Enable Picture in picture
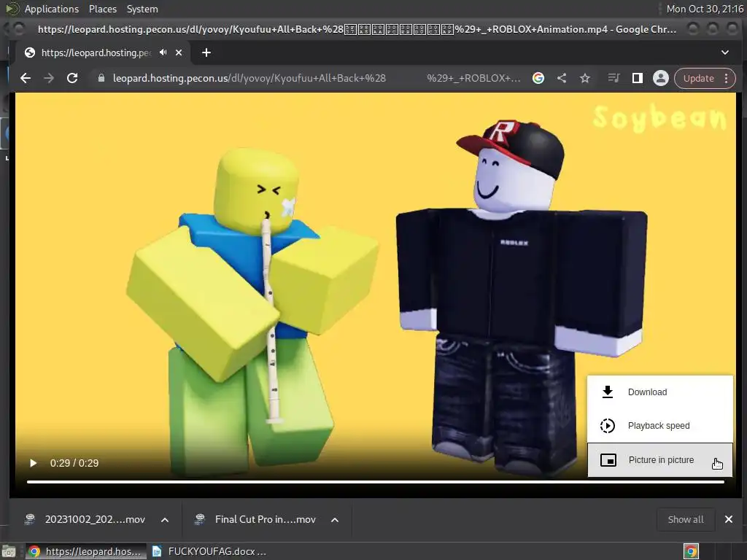747x560 pixels. (659, 460)
